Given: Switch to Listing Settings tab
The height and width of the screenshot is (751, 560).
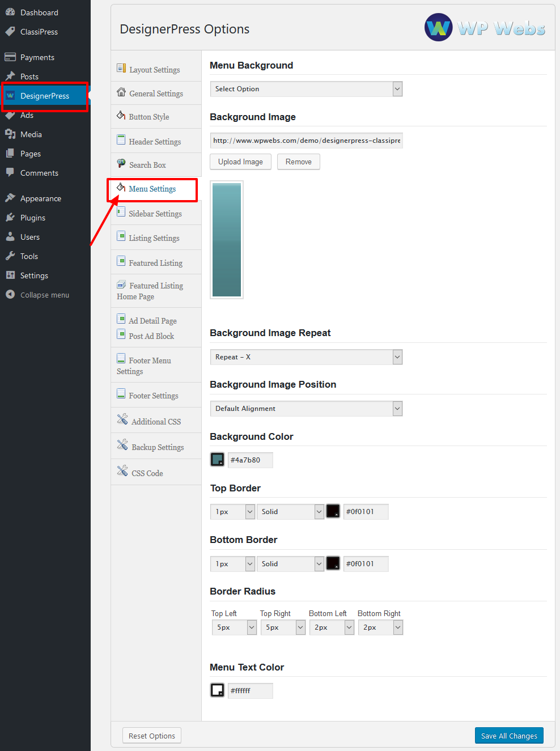Looking at the screenshot, I should click(156, 238).
